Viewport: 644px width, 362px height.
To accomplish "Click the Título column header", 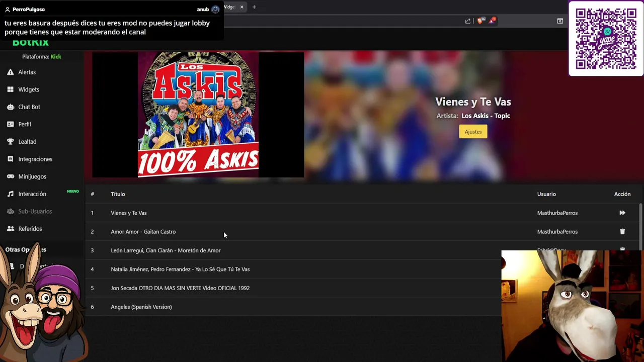I will coord(118,194).
